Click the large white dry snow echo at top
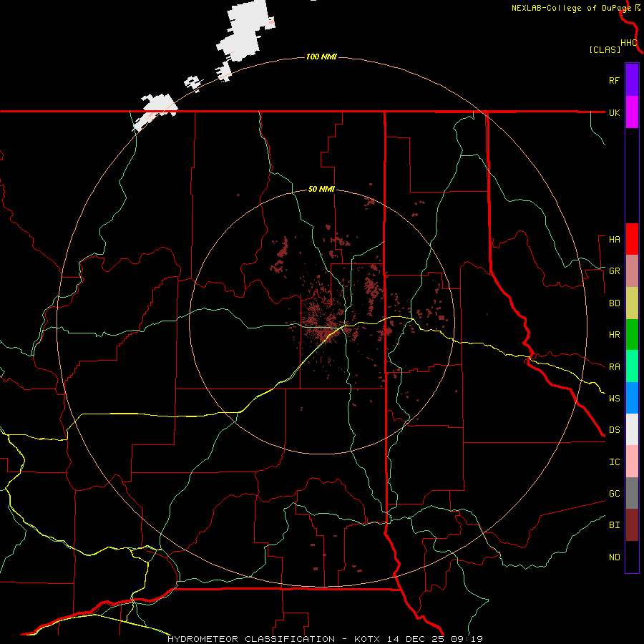Viewport: 644px width, 644px height. [245, 31]
